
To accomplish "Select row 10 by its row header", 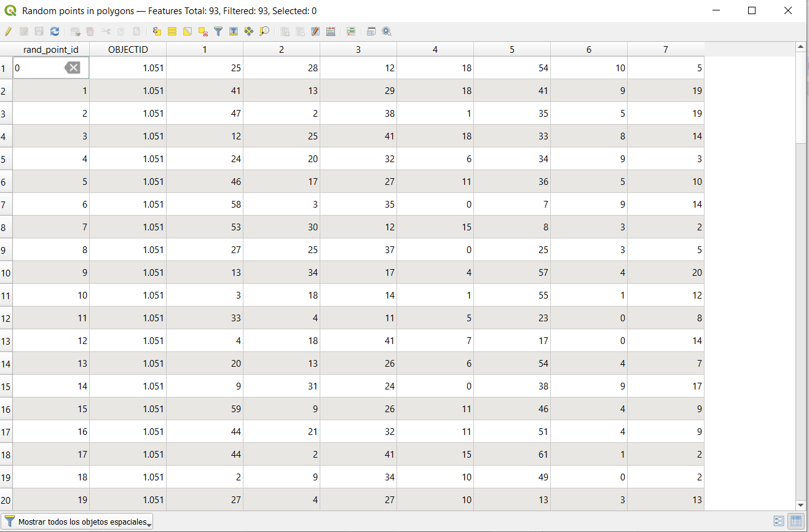I will 6,273.
